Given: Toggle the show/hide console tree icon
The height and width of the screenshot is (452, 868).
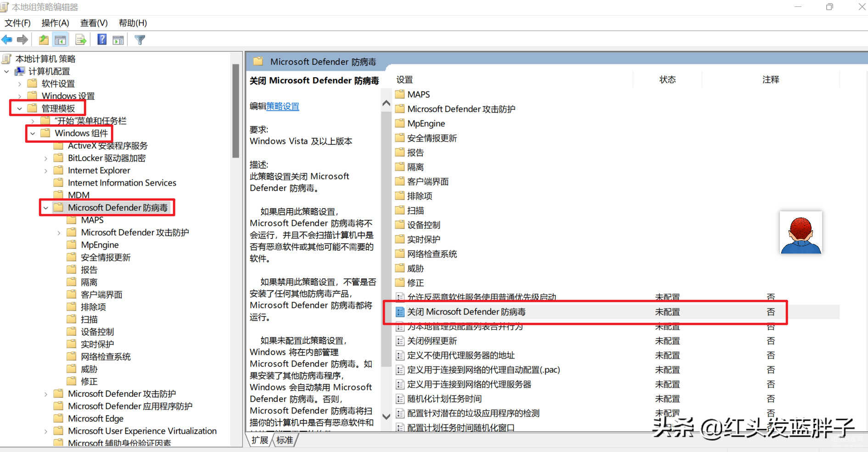Looking at the screenshot, I should pos(60,40).
